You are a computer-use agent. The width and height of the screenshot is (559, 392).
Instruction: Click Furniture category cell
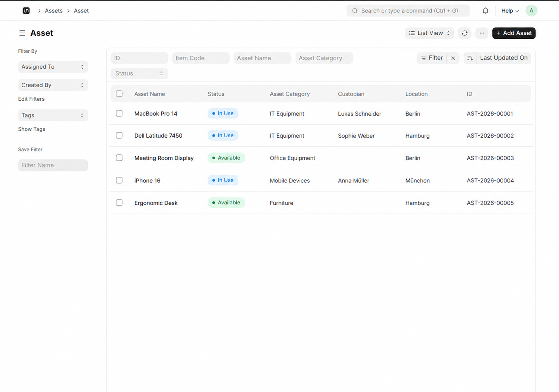click(x=282, y=203)
